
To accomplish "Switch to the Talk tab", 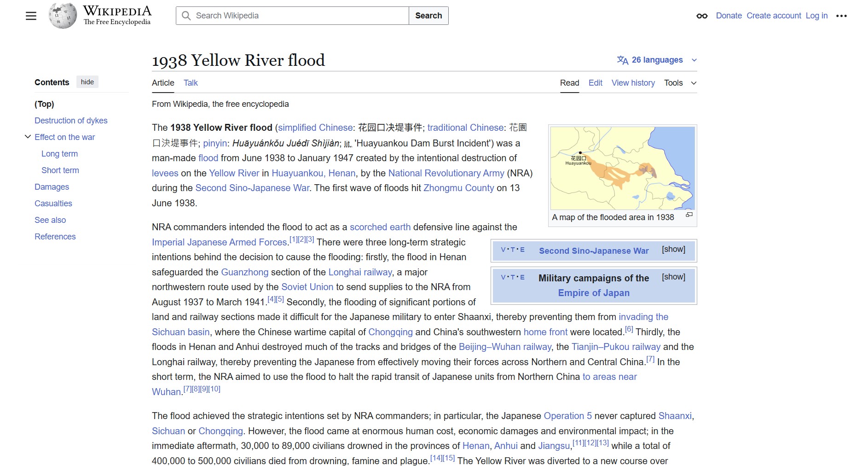I will [x=191, y=83].
